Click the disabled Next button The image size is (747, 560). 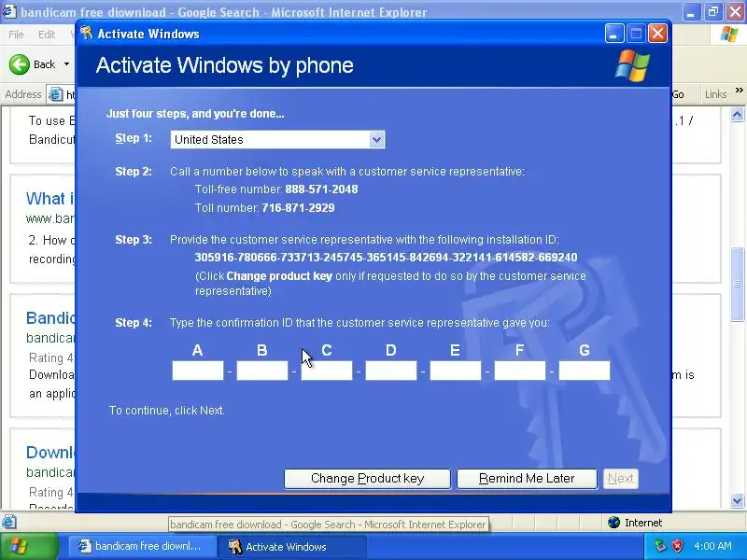coord(620,479)
